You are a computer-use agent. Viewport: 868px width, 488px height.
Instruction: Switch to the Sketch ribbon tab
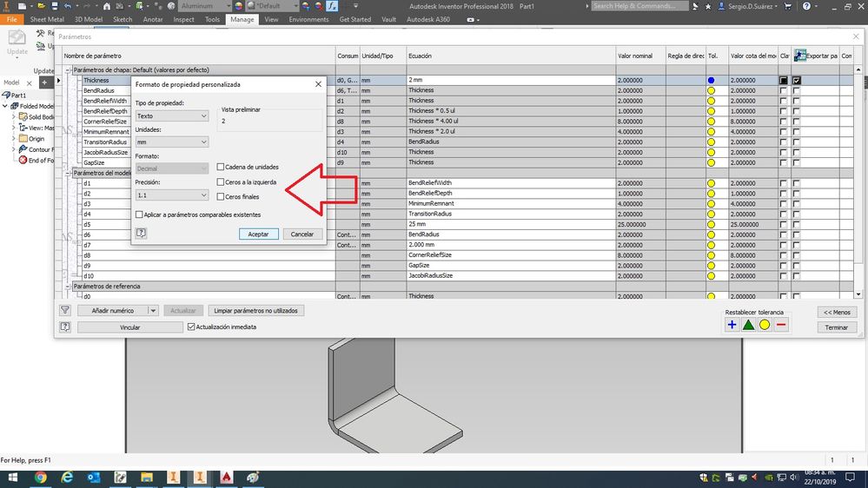point(123,19)
